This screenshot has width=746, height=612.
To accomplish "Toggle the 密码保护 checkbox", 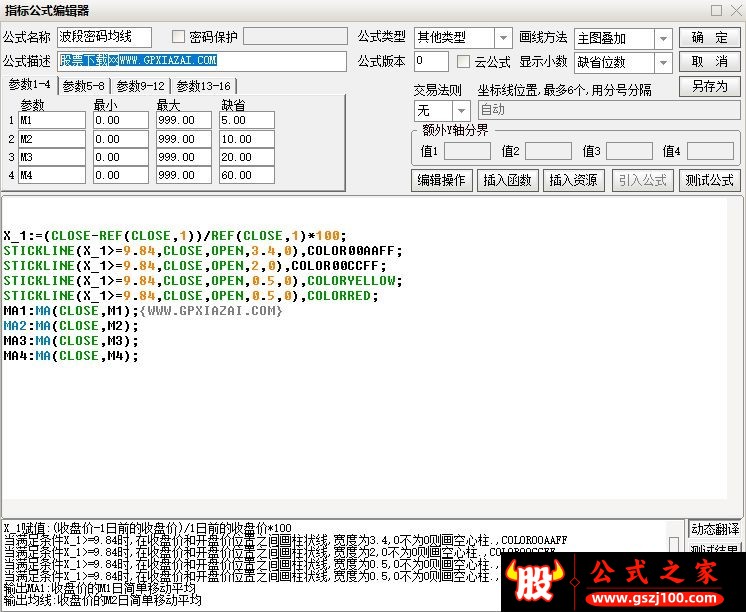I will [178, 37].
